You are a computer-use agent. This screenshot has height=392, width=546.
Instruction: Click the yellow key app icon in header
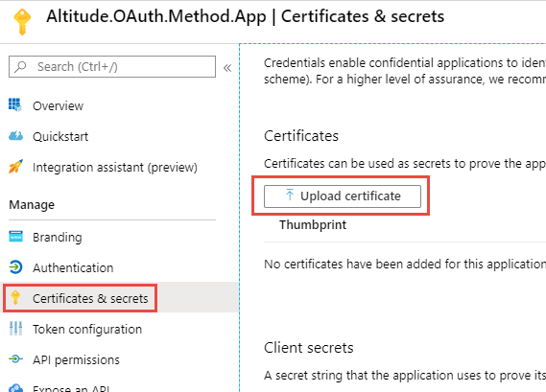click(x=22, y=22)
